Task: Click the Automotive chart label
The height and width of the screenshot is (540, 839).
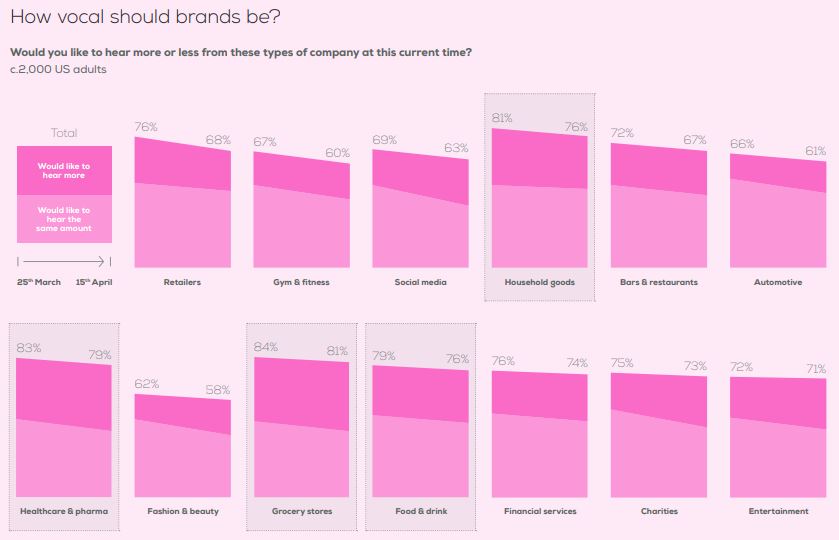Action: (778, 282)
